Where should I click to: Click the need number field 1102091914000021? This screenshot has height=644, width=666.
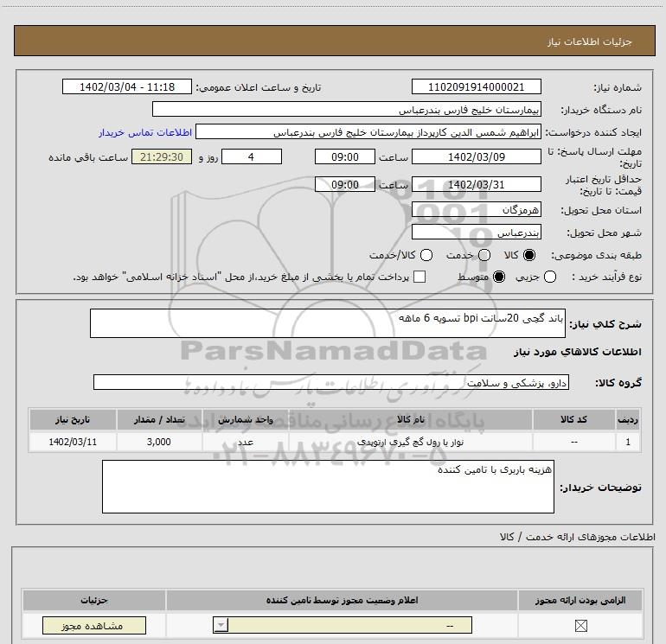476,87
